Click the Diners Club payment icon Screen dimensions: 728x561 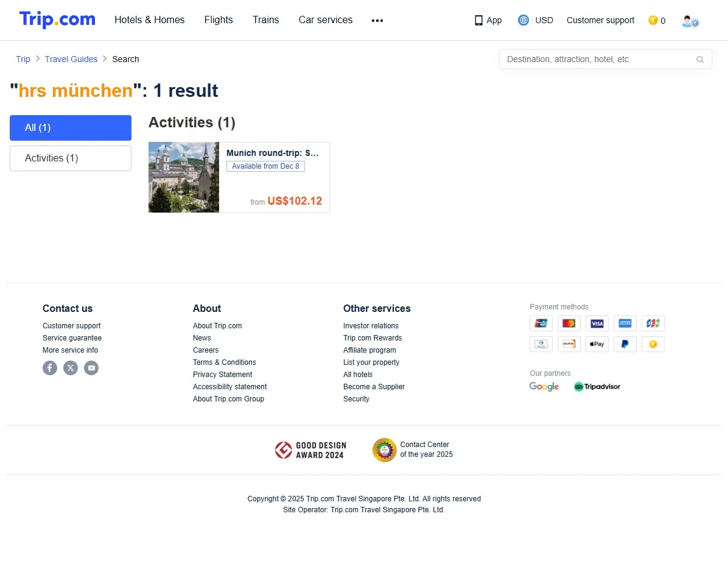click(541, 344)
